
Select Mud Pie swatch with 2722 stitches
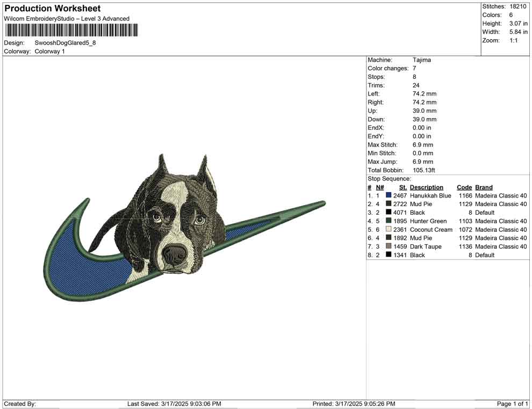[389, 204]
